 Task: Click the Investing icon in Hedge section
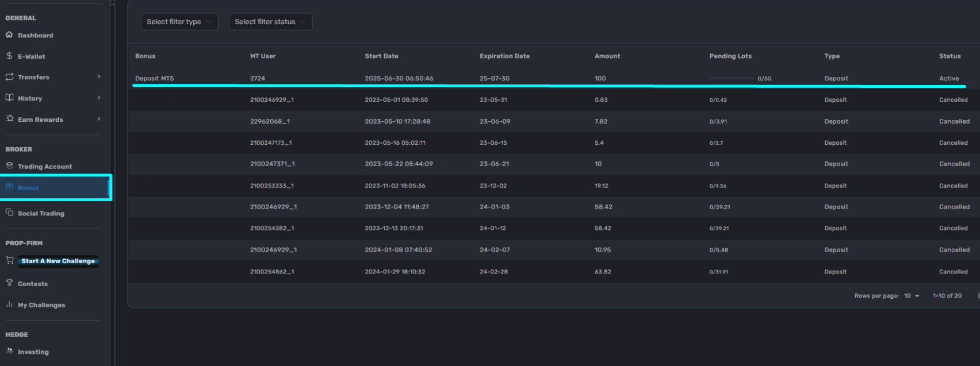pyautogui.click(x=9, y=351)
